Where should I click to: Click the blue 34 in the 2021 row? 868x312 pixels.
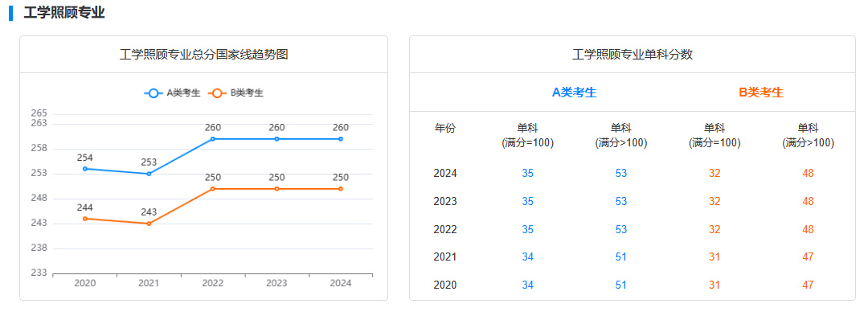tap(528, 257)
